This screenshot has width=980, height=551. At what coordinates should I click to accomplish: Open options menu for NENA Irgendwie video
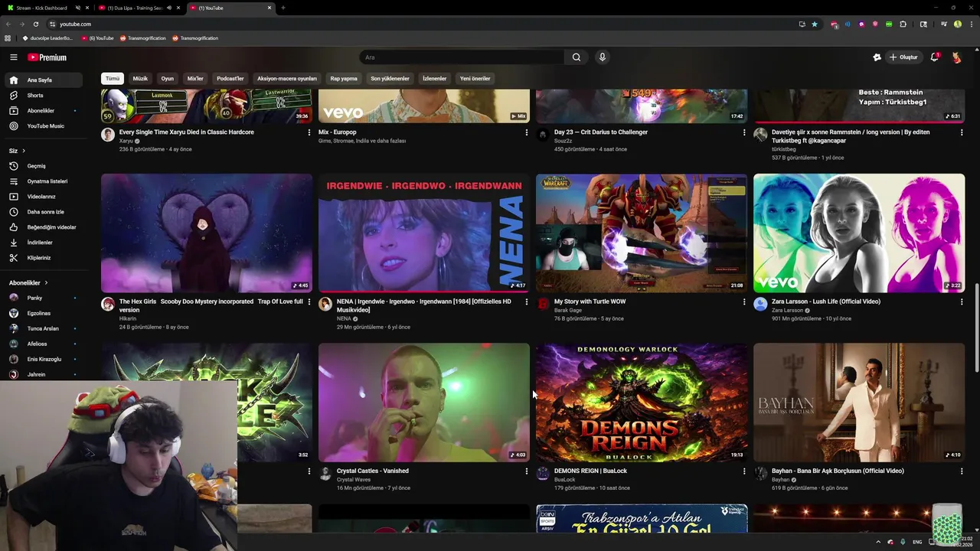(526, 302)
